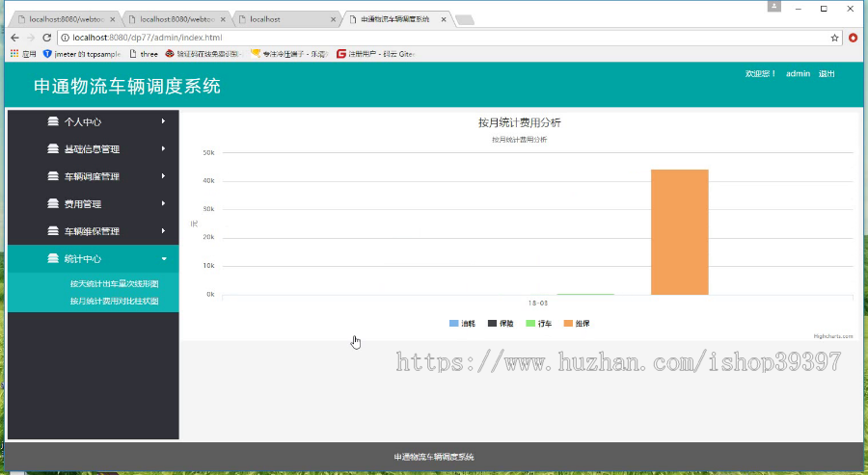Click the stack icon beside 基础信息管理

[x=53, y=148]
